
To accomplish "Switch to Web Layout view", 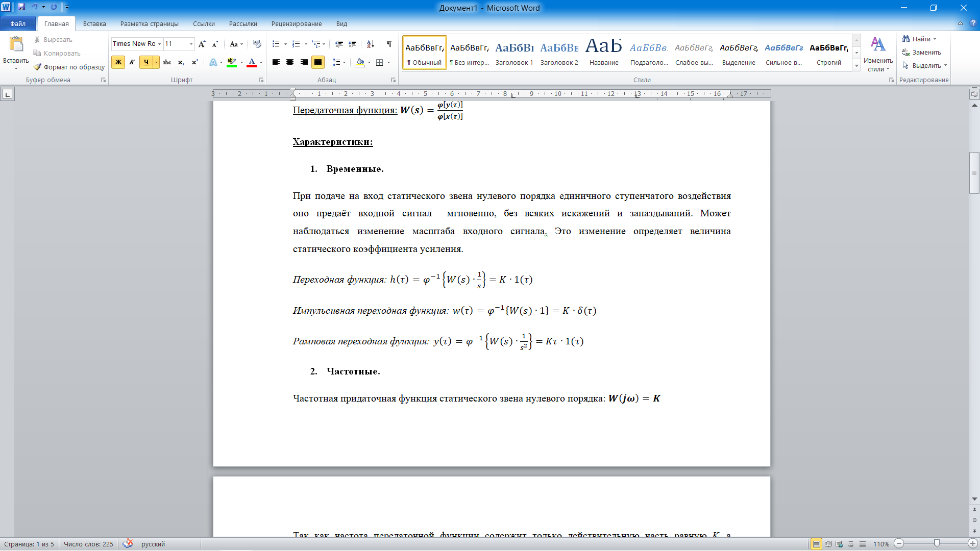I will pyautogui.click(x=839, y=544).
